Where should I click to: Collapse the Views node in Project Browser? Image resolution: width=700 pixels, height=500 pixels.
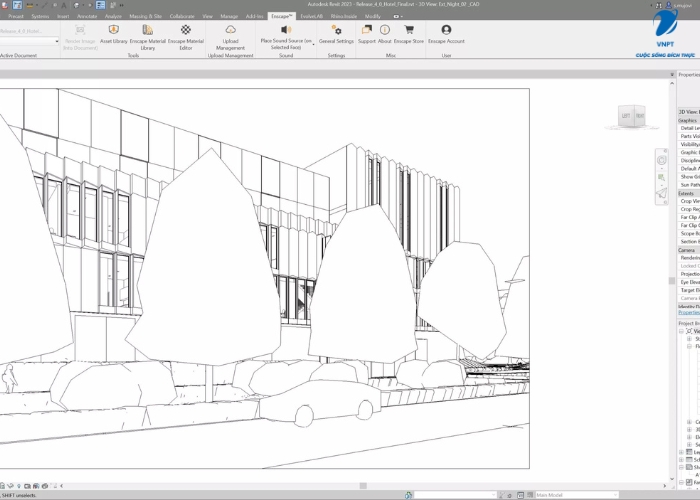pos(681,331)
